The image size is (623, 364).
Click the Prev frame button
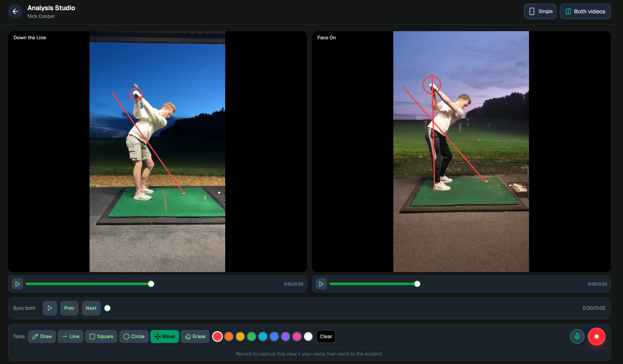[69, 308]
